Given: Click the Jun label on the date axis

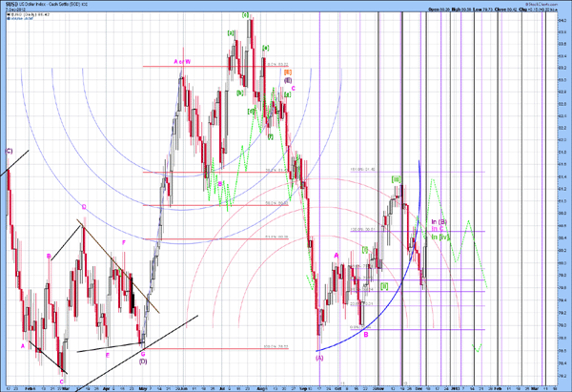Looking at the screenshot, I should pyautogui.click(x=182, y=388).
